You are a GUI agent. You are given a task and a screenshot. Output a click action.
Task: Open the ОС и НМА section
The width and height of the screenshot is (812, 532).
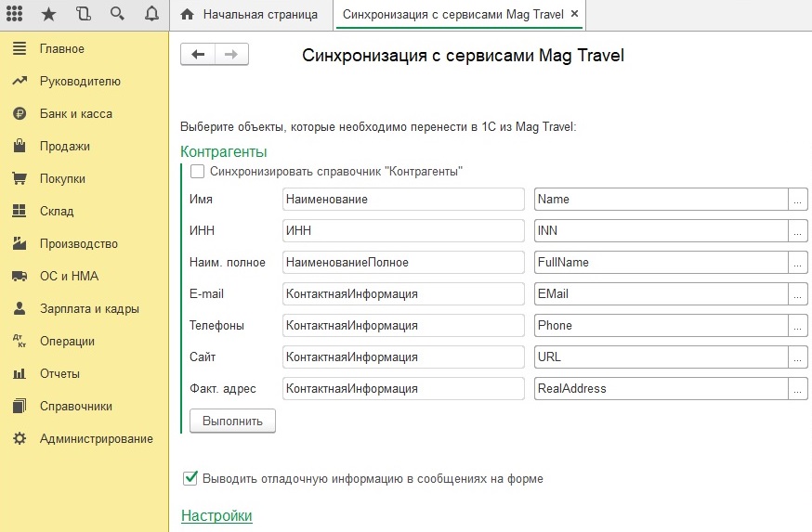70,276
